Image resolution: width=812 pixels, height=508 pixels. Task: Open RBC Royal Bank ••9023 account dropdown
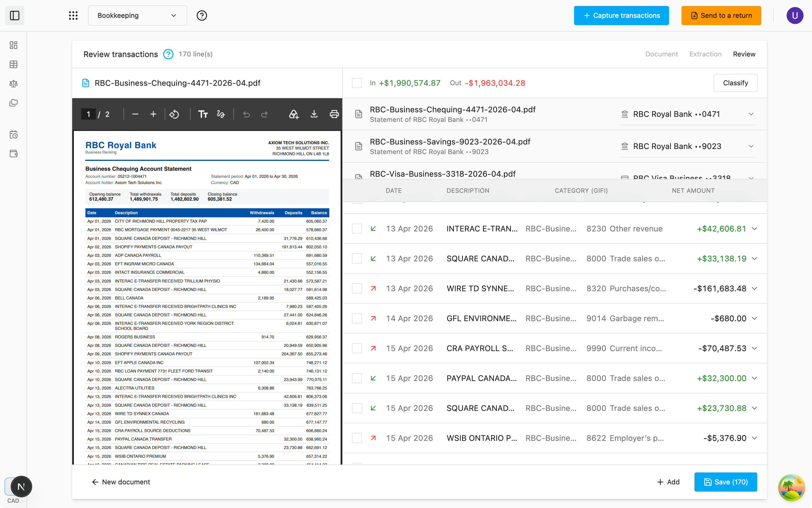pos(687,146)
